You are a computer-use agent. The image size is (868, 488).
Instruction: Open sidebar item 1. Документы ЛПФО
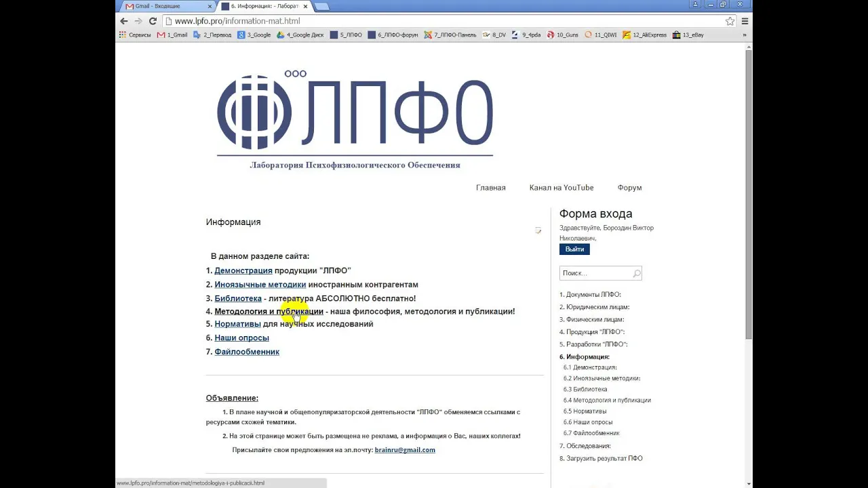point(590,295)
